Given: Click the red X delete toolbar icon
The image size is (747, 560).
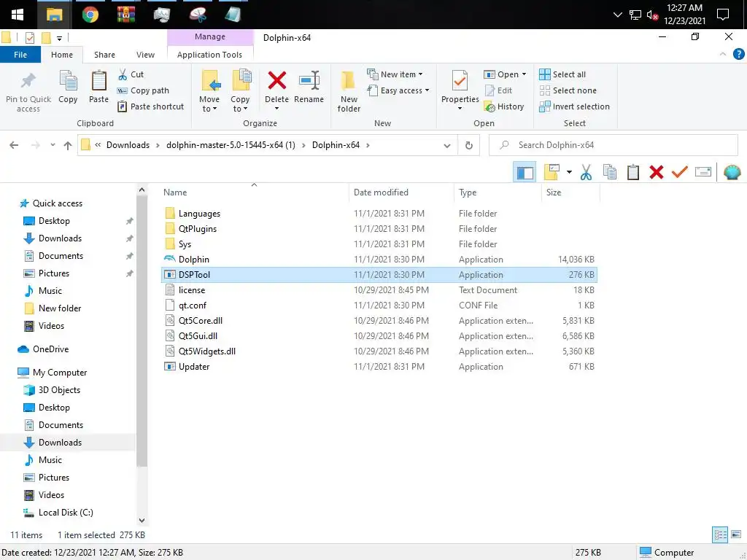Looking at the screenshot, I should pos(657,172).
